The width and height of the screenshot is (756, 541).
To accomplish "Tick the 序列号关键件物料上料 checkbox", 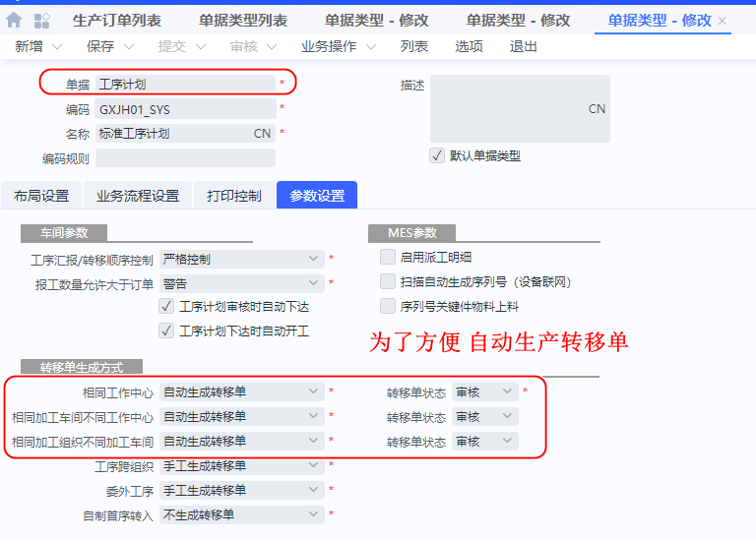I will click(x=388, y=307).
